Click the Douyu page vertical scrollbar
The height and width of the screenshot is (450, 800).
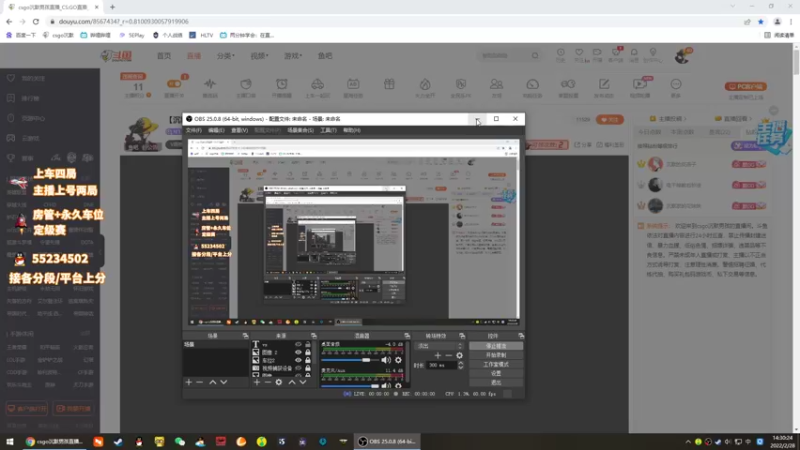click(x=796, y=64)
